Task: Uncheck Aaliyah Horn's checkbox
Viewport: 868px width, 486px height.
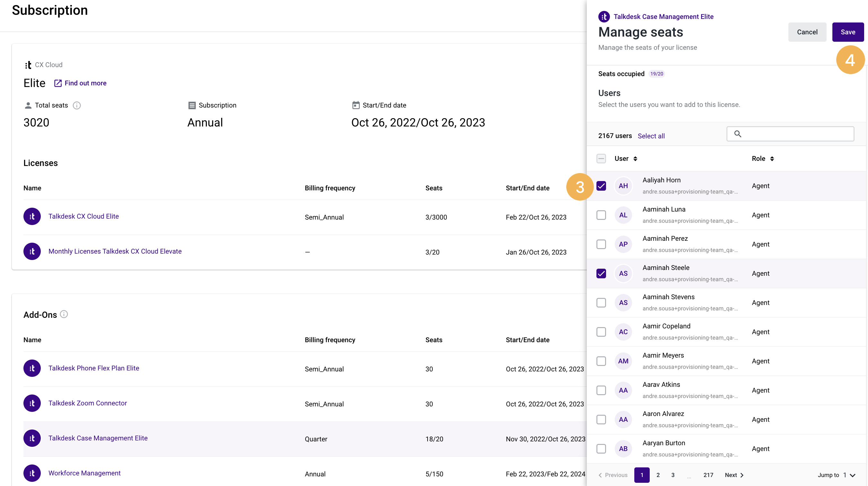Action: (x=601, y=186)
